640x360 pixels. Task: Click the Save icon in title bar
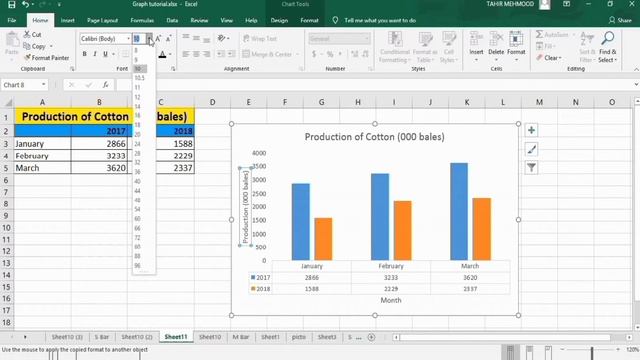(x=11, y=4)
